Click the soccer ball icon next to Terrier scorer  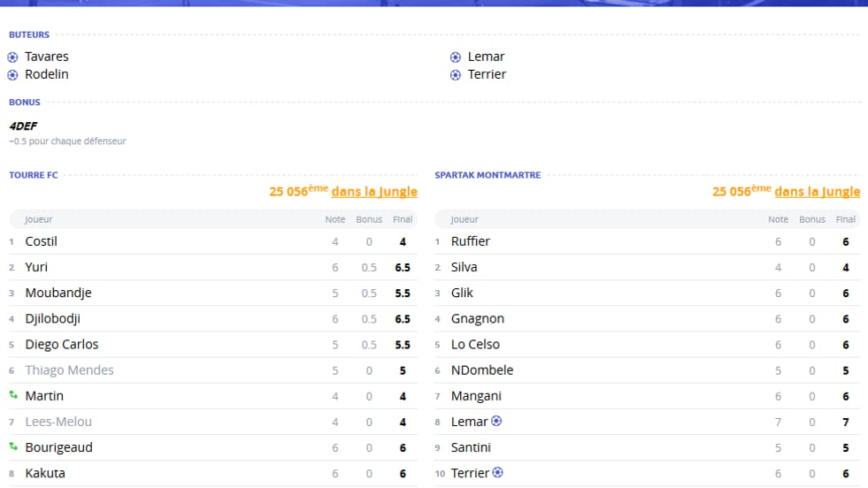455,74
